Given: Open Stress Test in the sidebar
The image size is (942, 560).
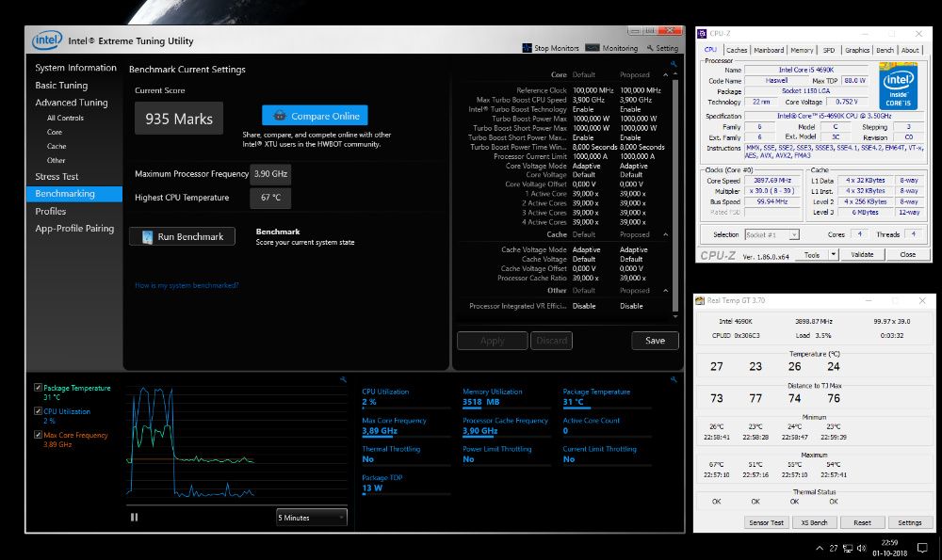Looking at the screenshot, I should click(x=57, y=176).
